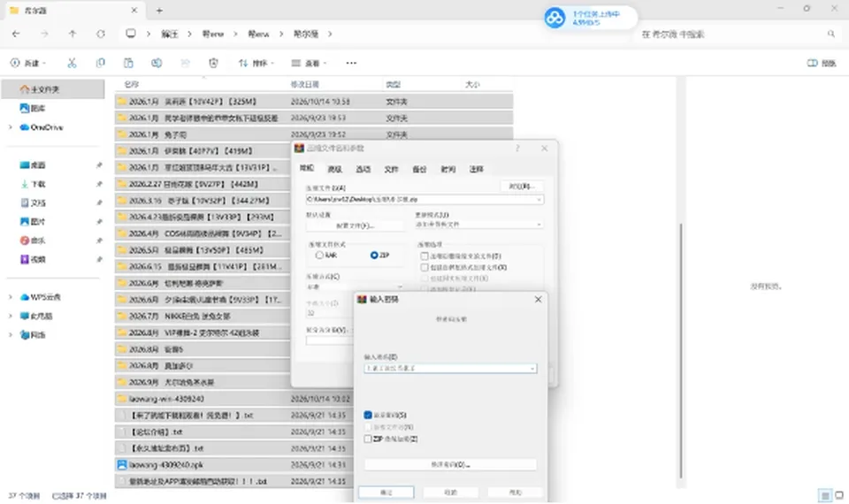849x504 pixels.
Task: Click 配置文件 profiles button
Action: pos(356,225)
